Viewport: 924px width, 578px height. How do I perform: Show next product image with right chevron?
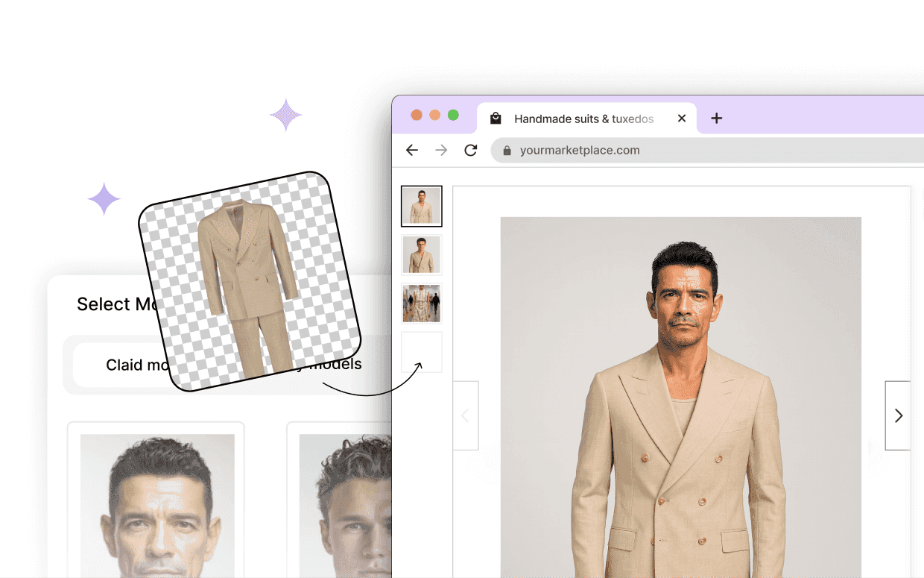click(898, 415)
